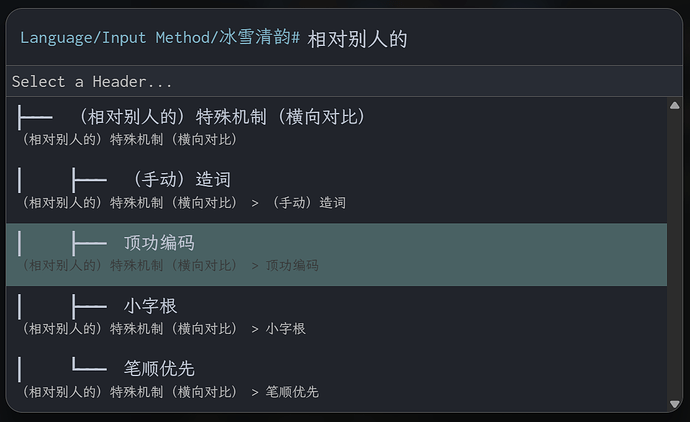Select the highlighted 顶功编码 header
The width and height of the screenshot is (690, 422).
[x=159, y=243]
